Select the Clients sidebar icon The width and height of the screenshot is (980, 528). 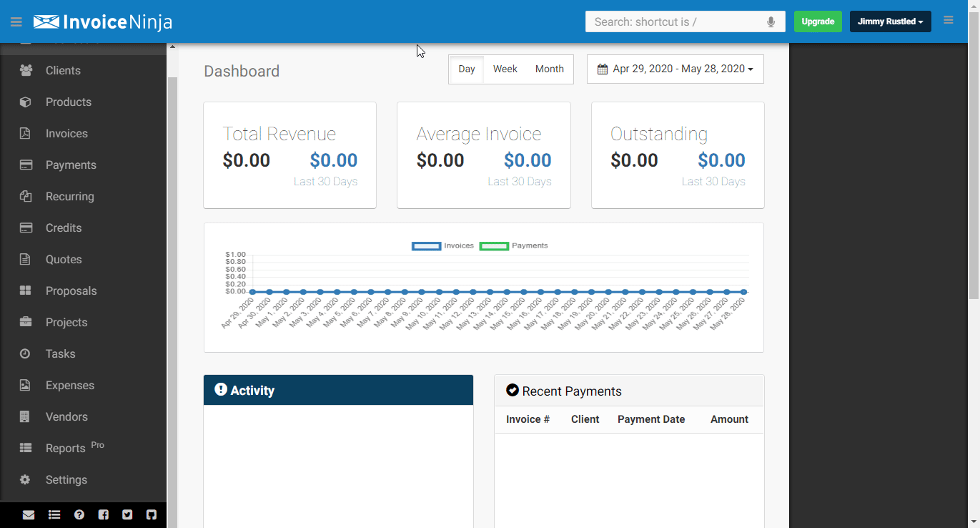click(24, 70)
